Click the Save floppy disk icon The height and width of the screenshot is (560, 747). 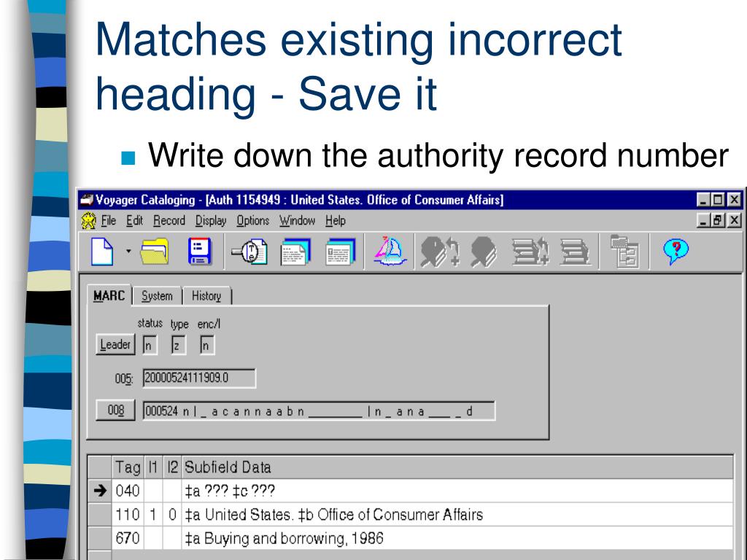pos(200,252)
